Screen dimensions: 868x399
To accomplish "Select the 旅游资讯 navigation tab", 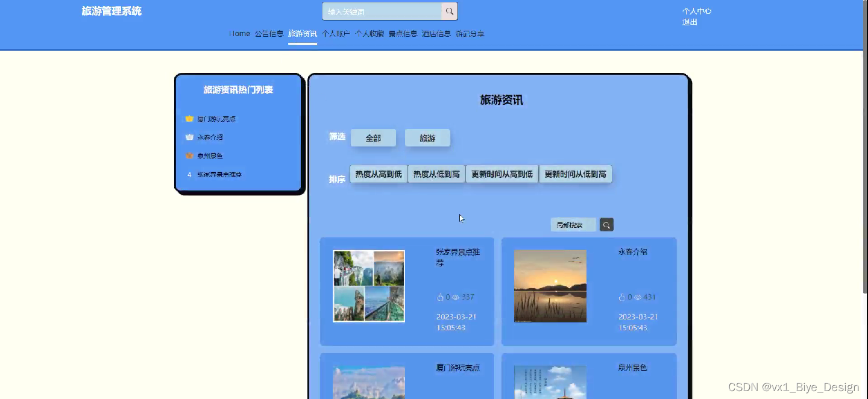I will pyautogui.click(x=303, y=34).
